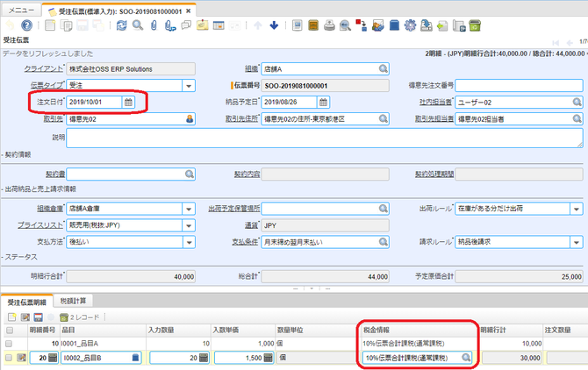This screenshot has width=588, height=370.
Task: Click 10%伝票合計課税(通常課税) in row 10
Action: pos(403,344)
